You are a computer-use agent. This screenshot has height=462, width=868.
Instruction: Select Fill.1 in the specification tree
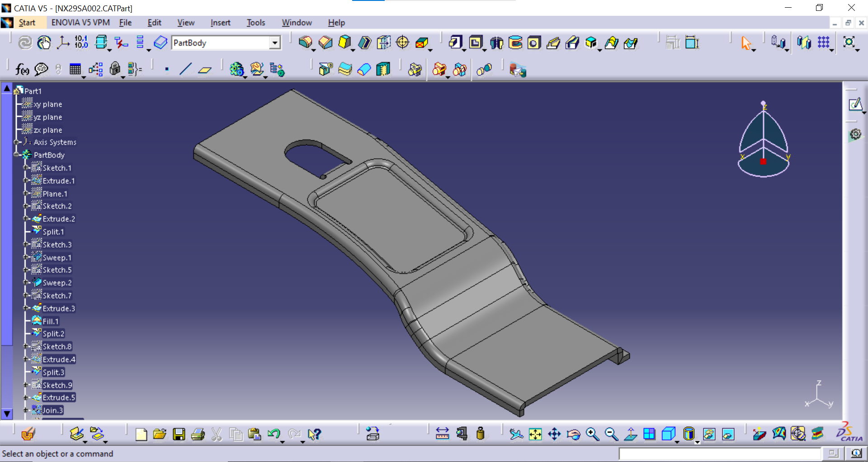point(51,321)
